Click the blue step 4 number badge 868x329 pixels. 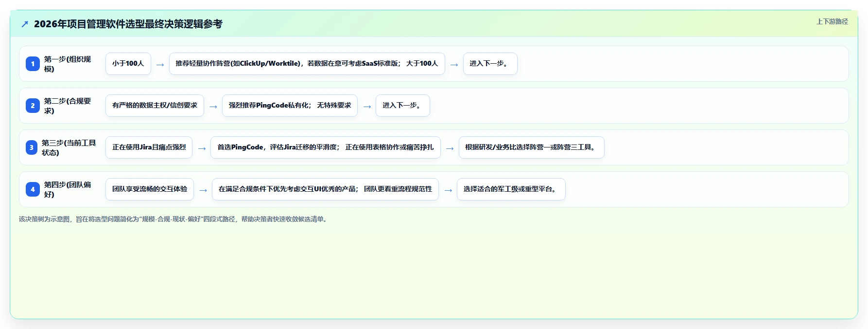(33, 189)
